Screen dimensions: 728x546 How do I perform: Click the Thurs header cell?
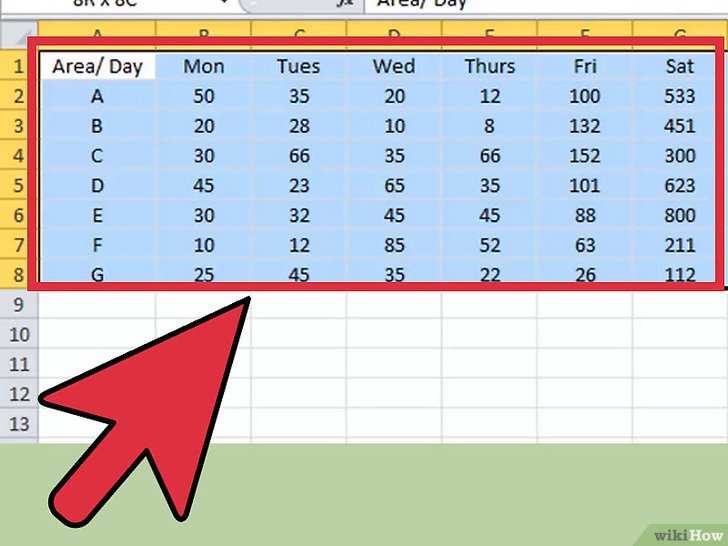click(x=489, y=66)
